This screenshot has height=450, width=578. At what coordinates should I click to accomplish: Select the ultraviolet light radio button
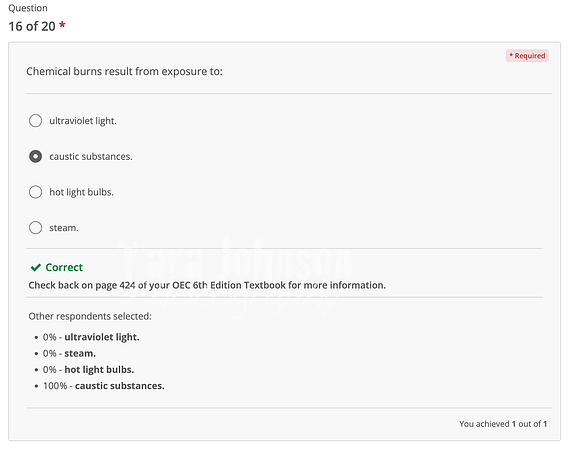tap(35, 121)
